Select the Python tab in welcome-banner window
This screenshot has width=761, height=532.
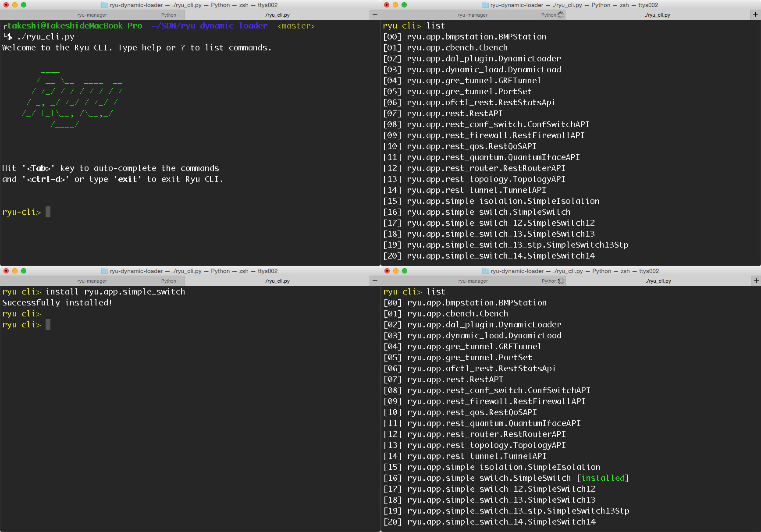(171, 15)
